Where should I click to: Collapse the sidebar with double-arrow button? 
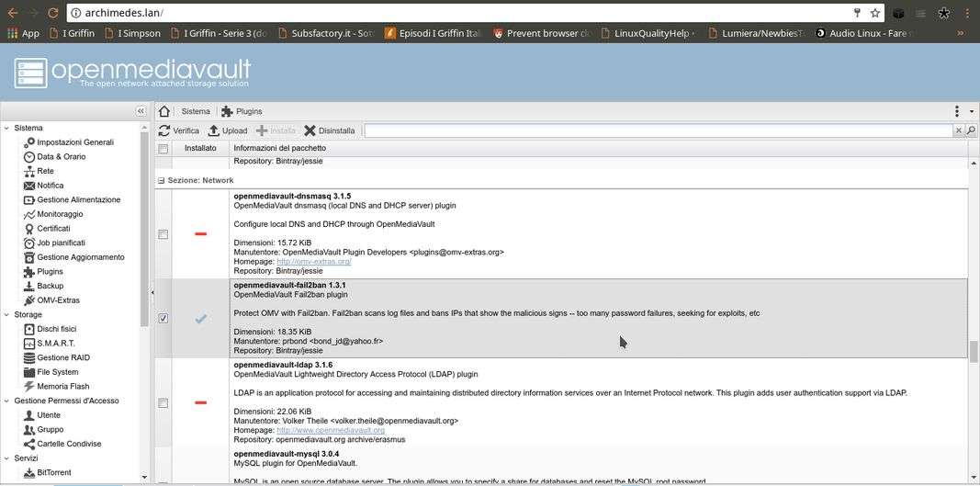(141, 111)
